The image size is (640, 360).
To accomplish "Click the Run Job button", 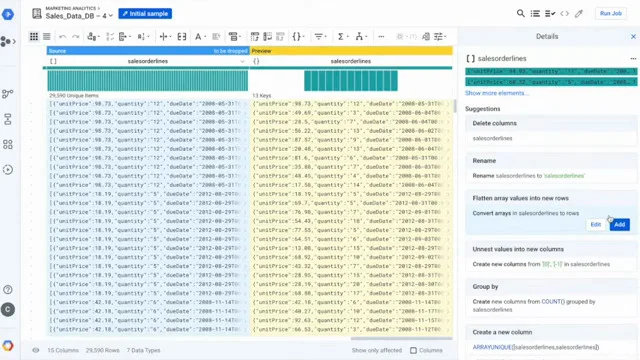I will tap(611, 13).
